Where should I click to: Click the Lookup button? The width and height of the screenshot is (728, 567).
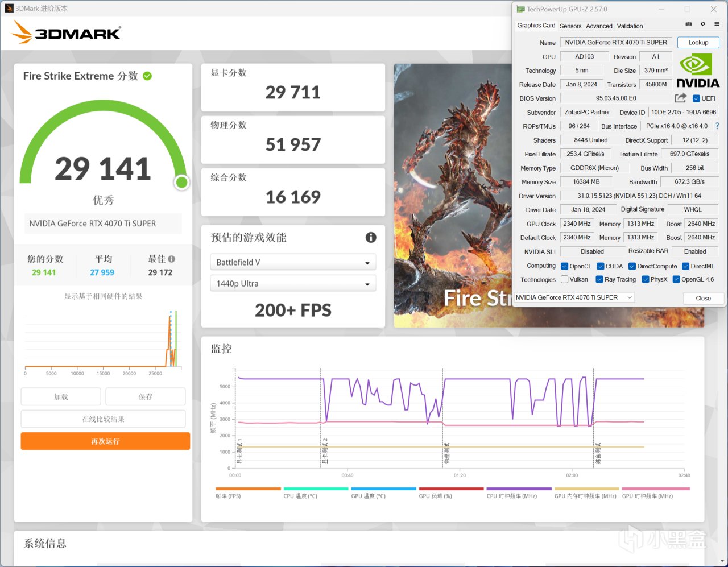698,43
